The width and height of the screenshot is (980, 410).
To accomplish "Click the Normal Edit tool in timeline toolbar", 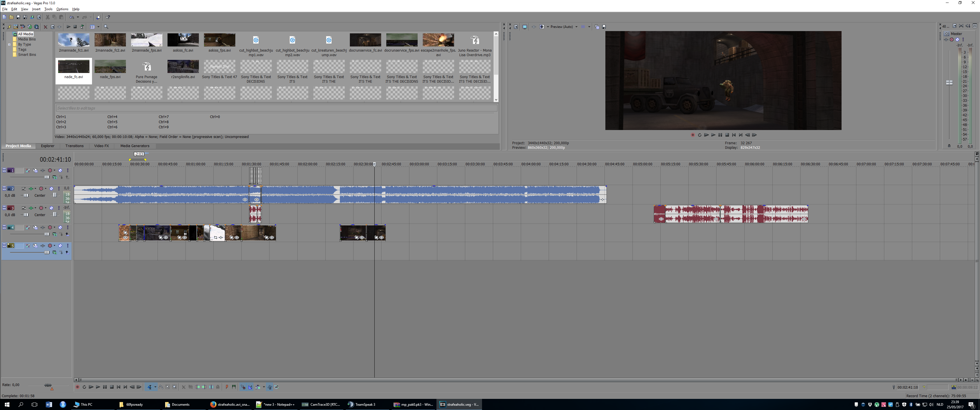I will coord(150,387).
